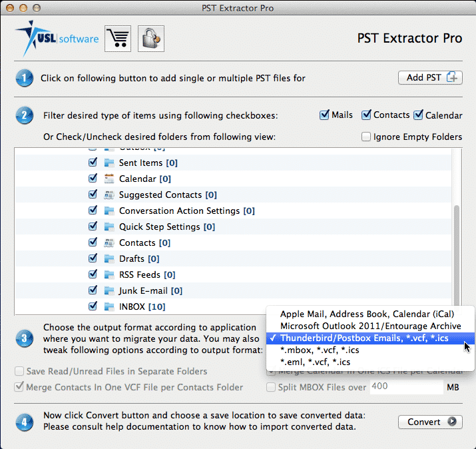Click the INBOX folder icon
This screenshot has width=476, height=449.
pos(109,307)
